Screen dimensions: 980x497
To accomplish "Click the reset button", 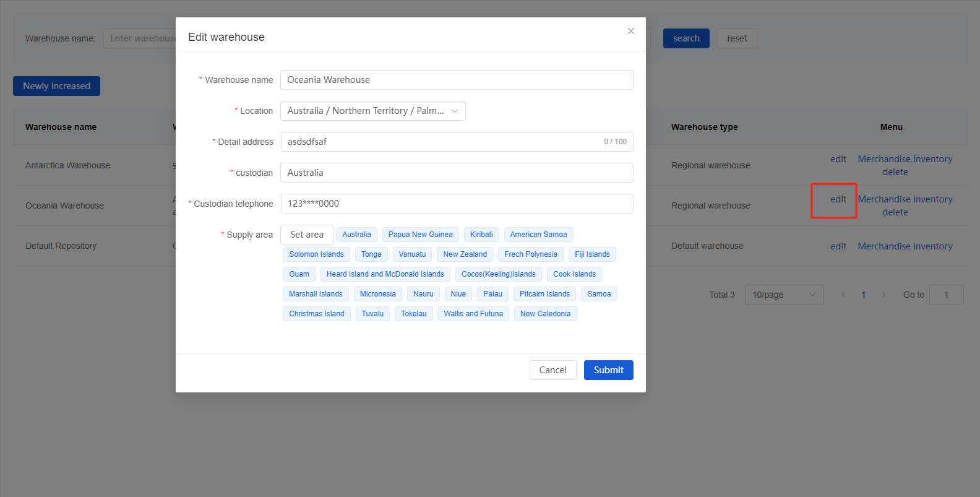I will point(737,38).
